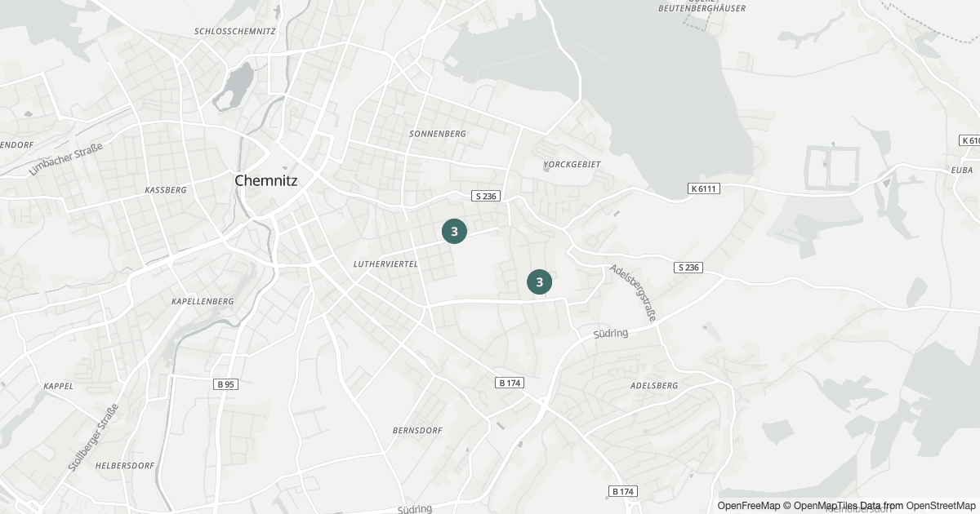
Task: Select the LUTHERVIERTEL district label
Action: pos(385,264)
